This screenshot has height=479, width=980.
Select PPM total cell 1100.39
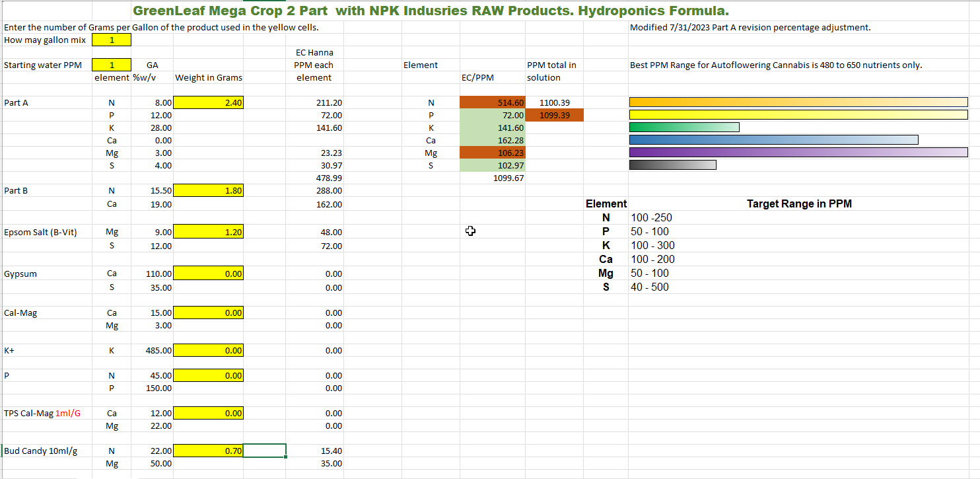[555, 102]
